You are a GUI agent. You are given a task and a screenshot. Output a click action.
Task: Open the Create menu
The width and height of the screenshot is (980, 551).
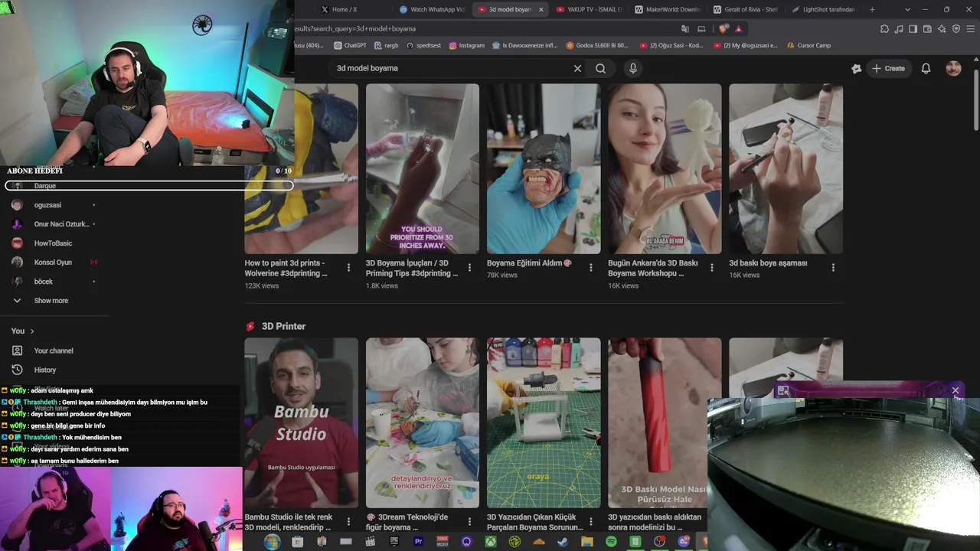(888, 68)
